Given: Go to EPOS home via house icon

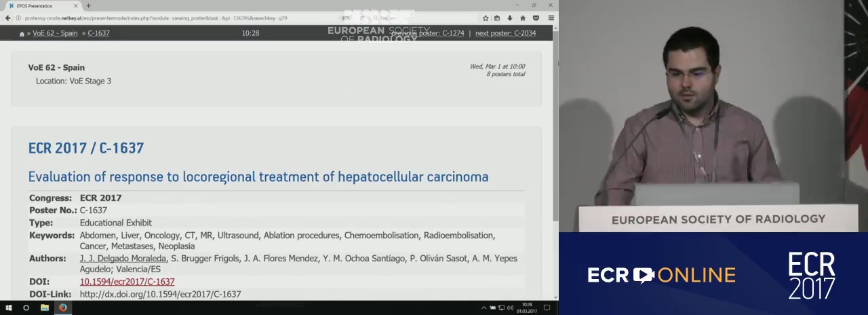Looking at the screenshot, I should (22, 33).
